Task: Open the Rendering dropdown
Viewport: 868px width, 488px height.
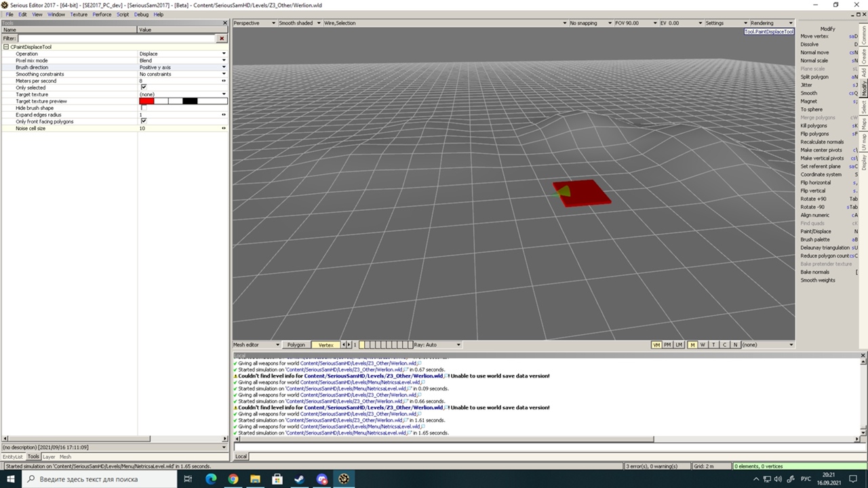Action: pos(771,23)
